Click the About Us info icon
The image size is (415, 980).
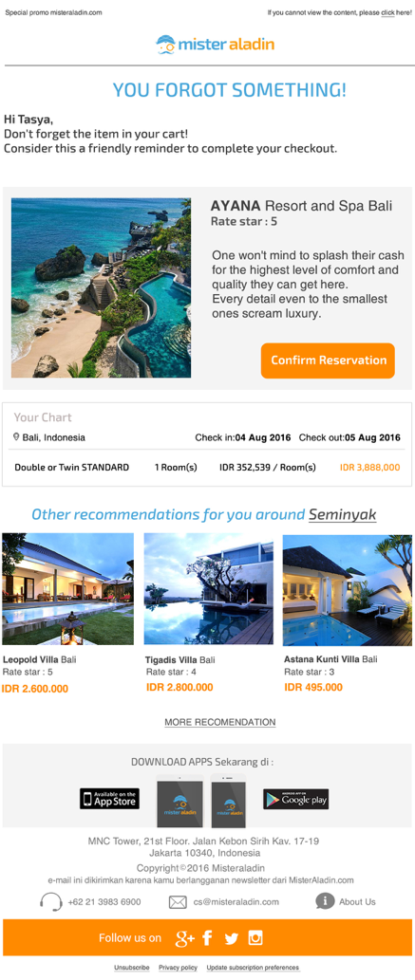click(x=325, y=901)
